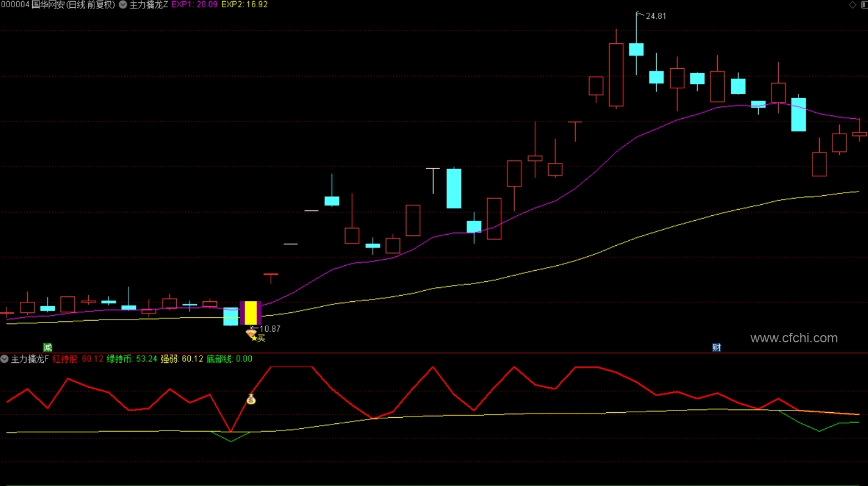Select the yellow and purple signal candle
This screenshot has width=868, height=486.
(251, 313)
